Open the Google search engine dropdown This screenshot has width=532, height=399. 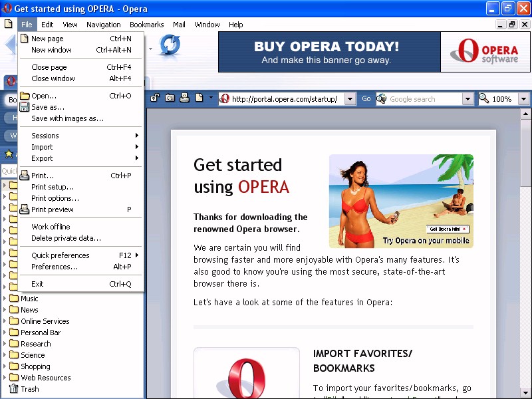pyautogui.click(x=468, y=99)
